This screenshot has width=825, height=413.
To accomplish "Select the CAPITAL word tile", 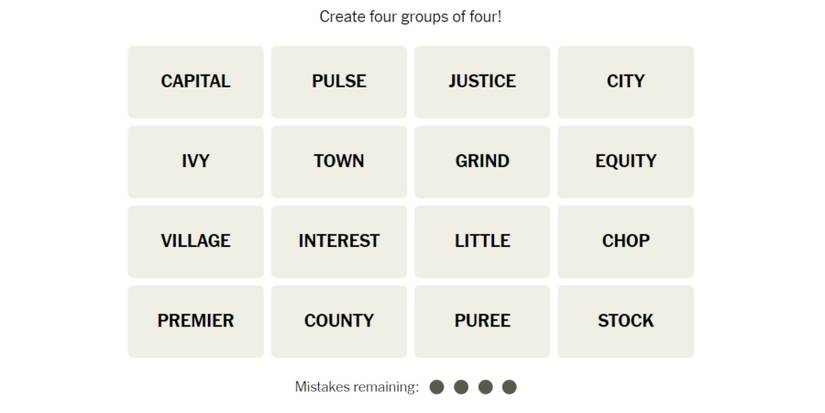I will coord(196,81).
